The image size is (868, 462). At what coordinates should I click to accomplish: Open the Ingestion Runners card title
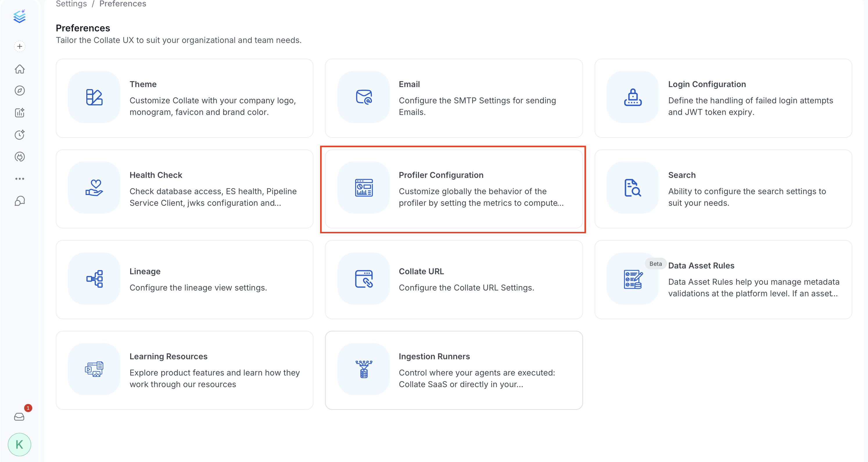tap(434, 356)
